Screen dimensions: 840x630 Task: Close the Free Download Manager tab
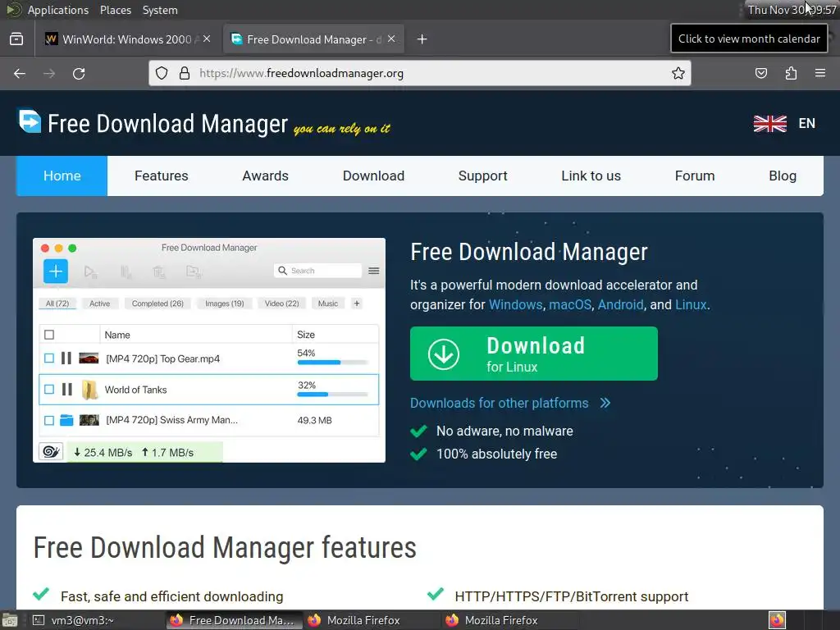(x=391, y=39)
